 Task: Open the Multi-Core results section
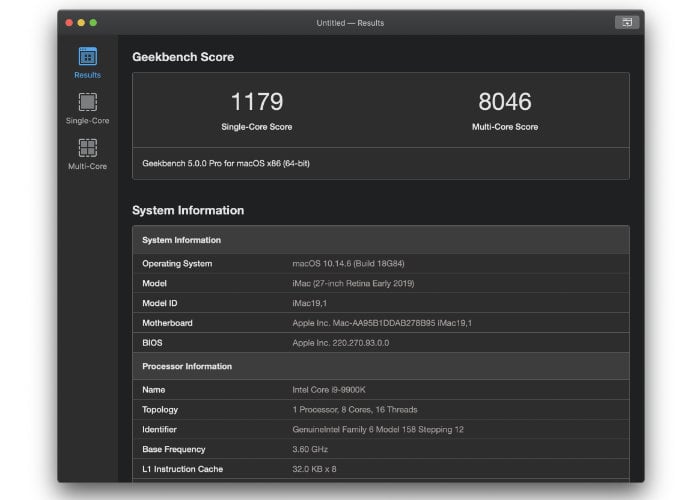coord(88,154)
